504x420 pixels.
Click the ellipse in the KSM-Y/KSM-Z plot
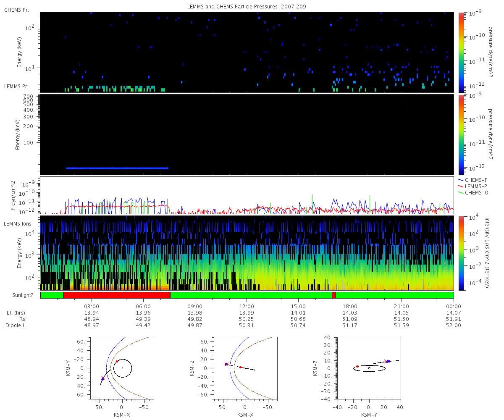[369, 368]
